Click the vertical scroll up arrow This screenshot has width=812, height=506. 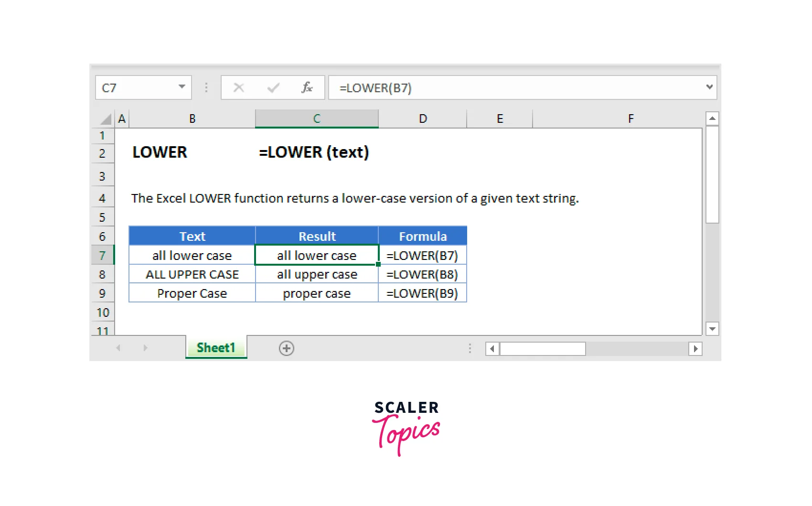(712, 118)
